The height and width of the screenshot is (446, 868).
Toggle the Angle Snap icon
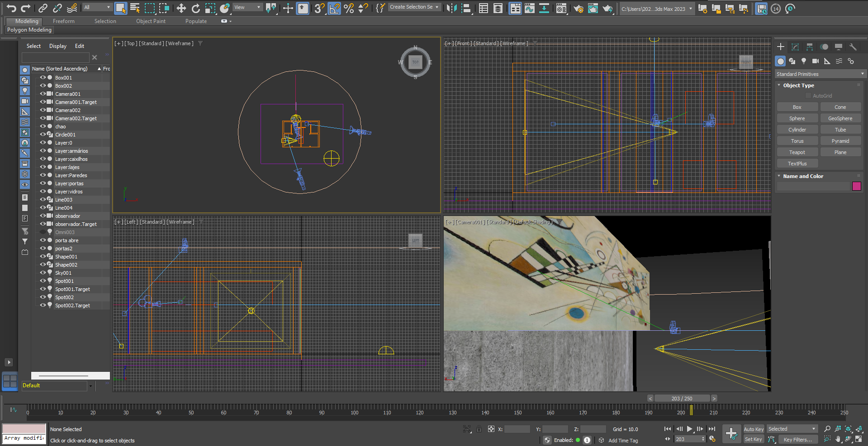click(334, 8)
